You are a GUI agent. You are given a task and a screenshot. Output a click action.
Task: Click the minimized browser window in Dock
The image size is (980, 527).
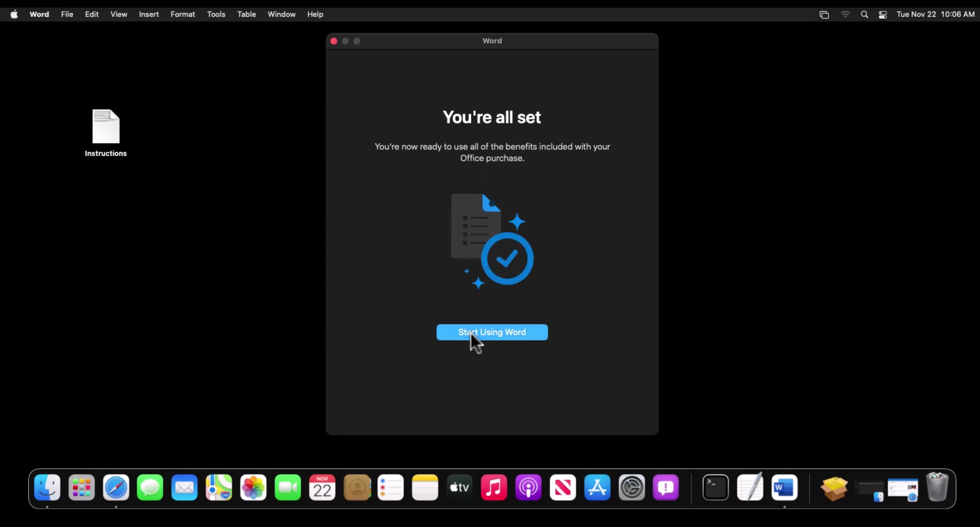[903, 490]
